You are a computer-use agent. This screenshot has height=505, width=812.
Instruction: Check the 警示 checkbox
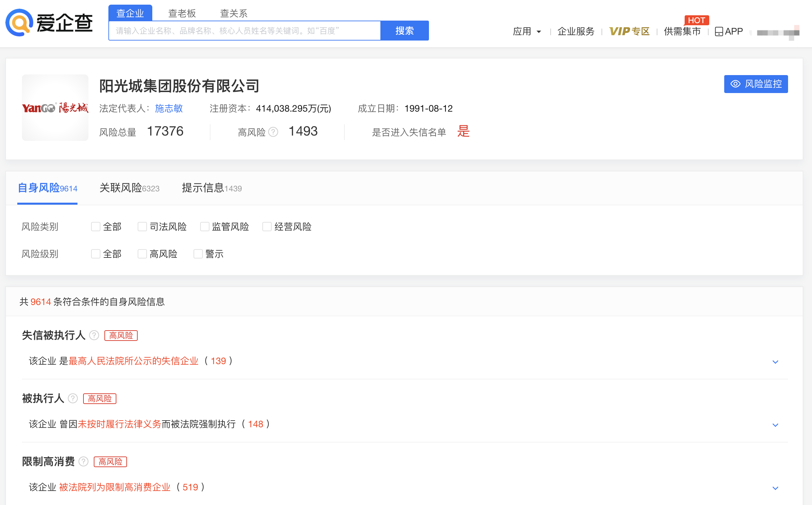[198, 254]
